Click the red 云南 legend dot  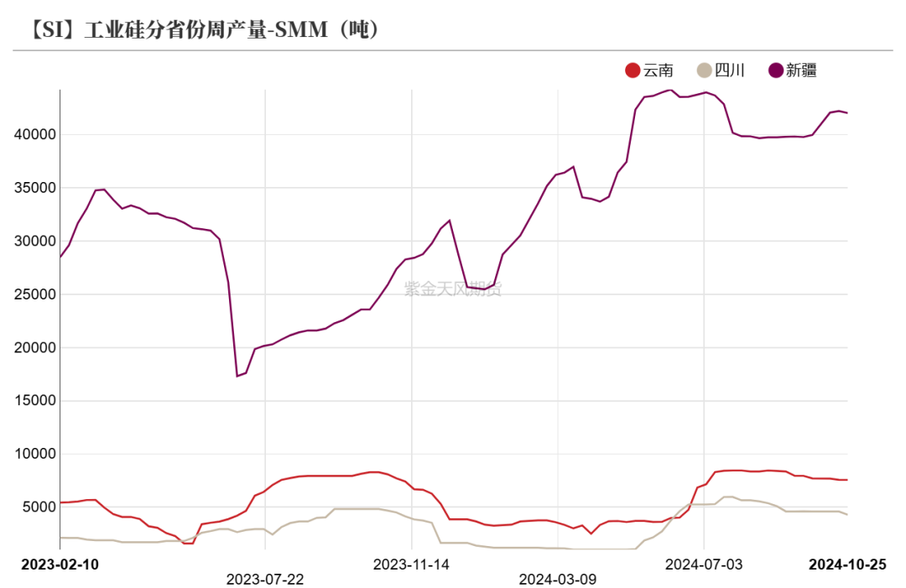tap(633, 70)
